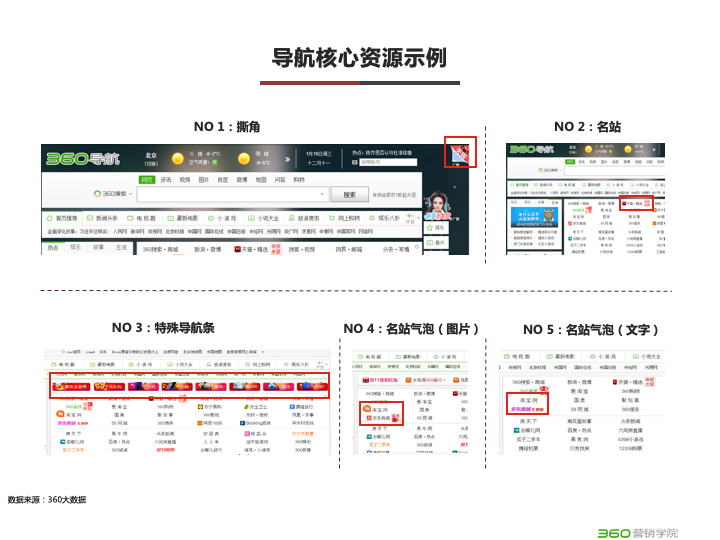Viewport: 720px width, 540px height.
Task: Open the 陈乔恩 hot topic headline in NO 1
Action: (x=388, y=152)
